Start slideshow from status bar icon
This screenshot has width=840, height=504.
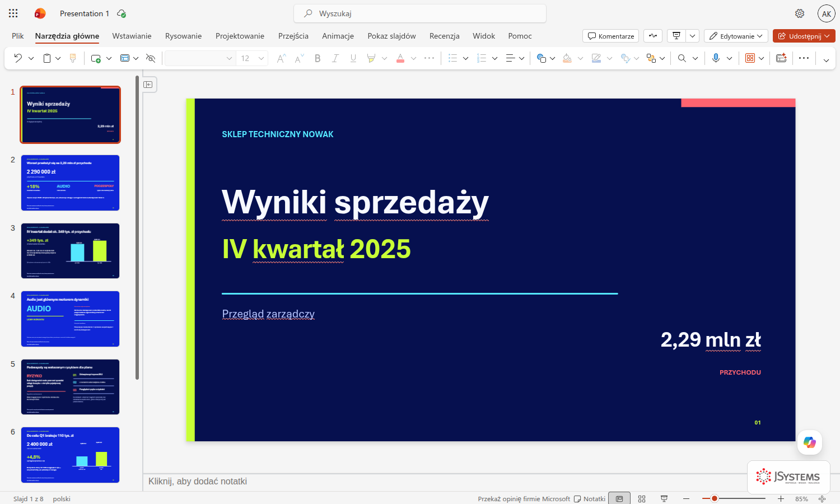pyautogui.click(x=664, y=498)
